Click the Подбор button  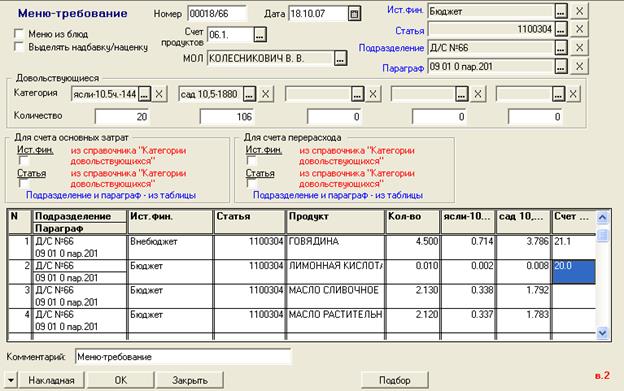tap(394, 380)
